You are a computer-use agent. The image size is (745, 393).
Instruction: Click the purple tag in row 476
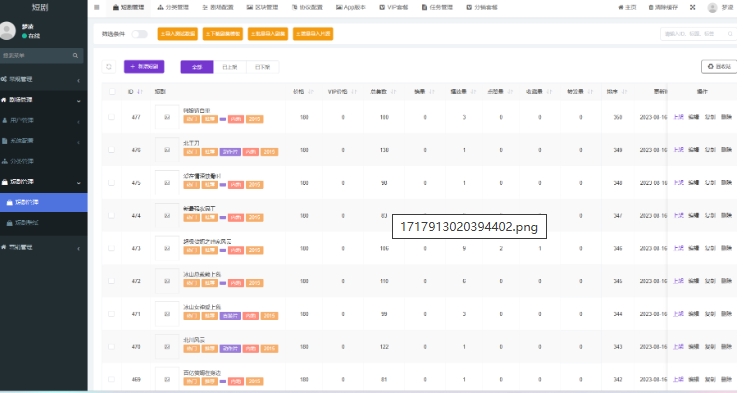230,152
